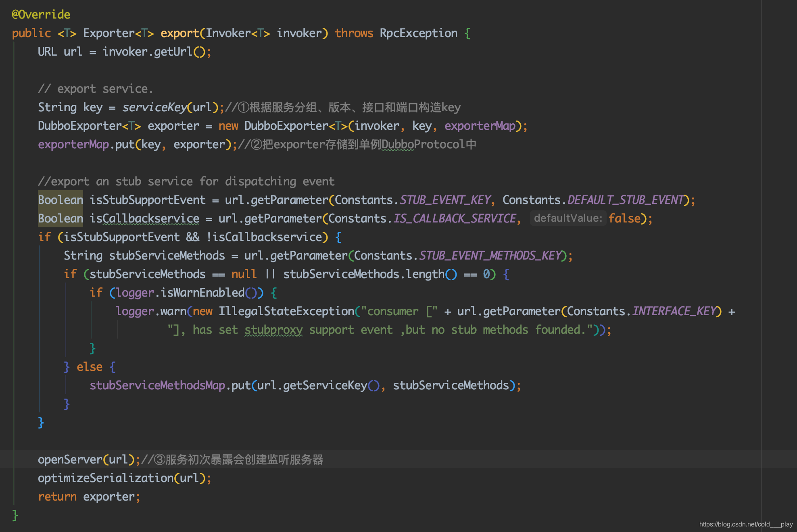Click the DubboProtocol word in comment
Image resolution: width=797 pixels, height=532 pixels.
[423, 144]
